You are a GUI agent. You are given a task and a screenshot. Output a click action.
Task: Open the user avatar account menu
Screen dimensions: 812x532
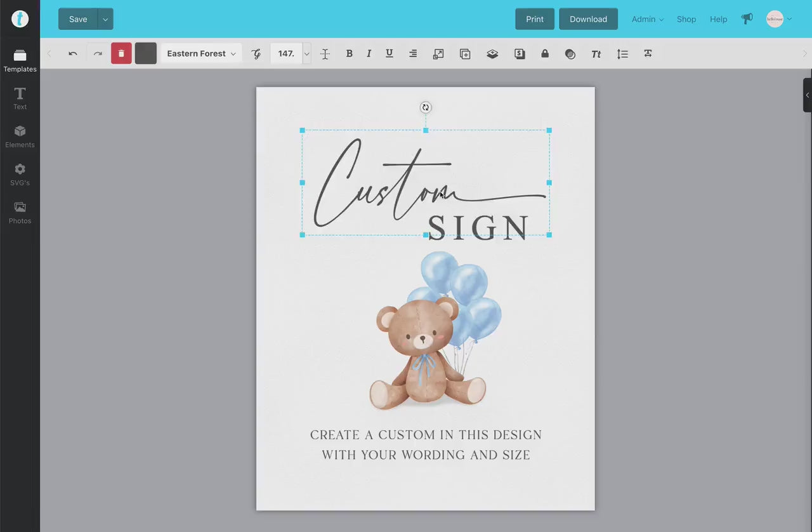tap(778, 19)
